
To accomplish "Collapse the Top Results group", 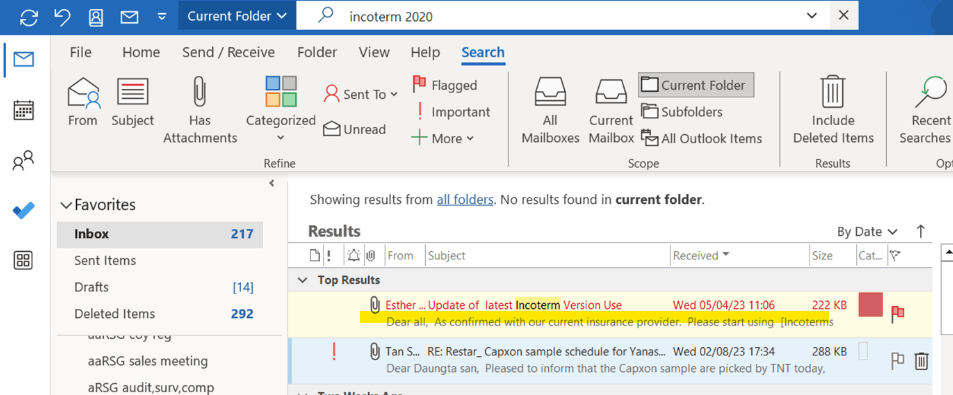I will click(301, 280).
